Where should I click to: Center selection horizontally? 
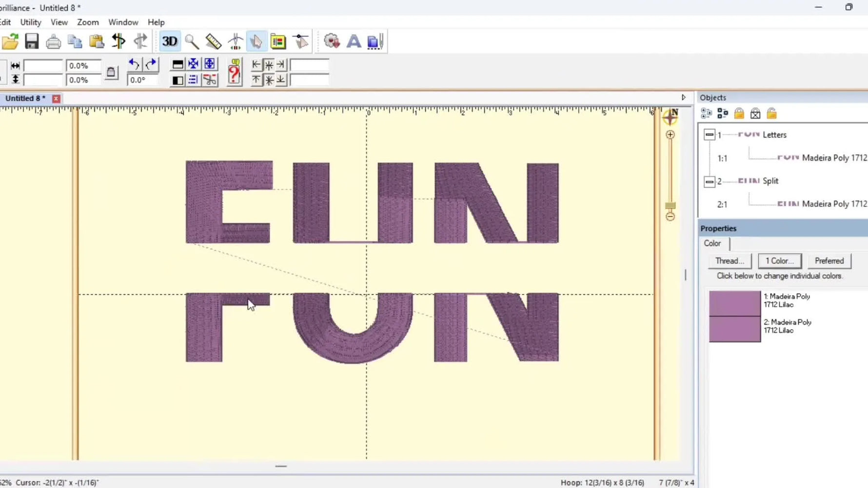[x=269, y=64]
